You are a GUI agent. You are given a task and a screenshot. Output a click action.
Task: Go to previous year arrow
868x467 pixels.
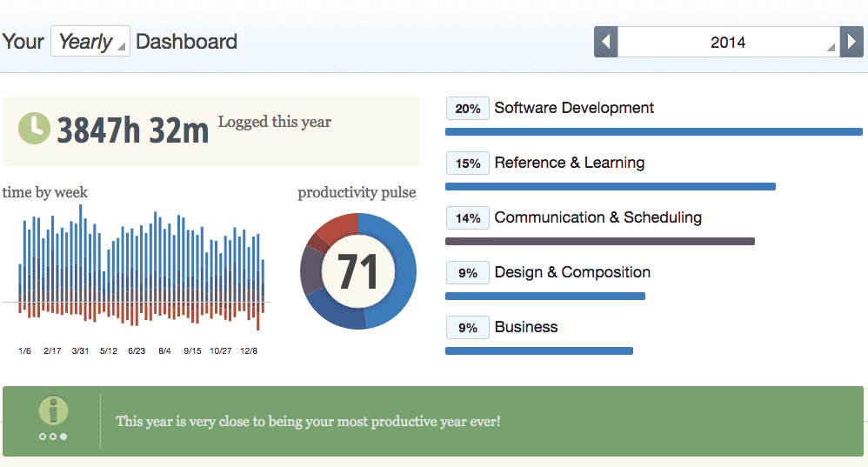point(606,42)
